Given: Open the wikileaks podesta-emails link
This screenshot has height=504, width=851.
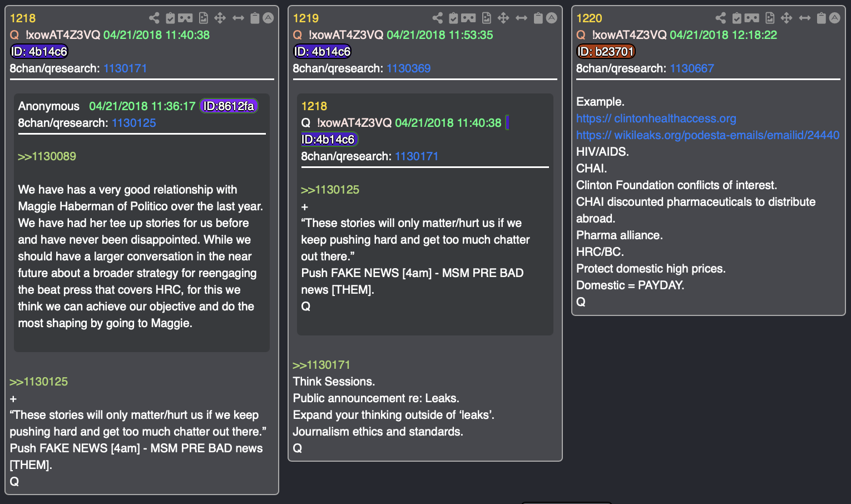Looking at the screenshot, I should coord(707,135).
